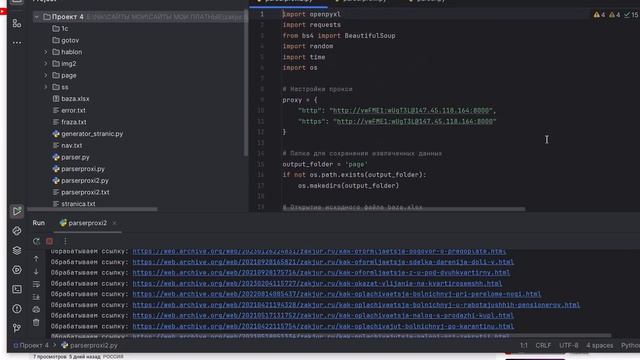640x360 pixels.
Task: Open the 1:1 line and column indicator
Action: pyautogui.click(x=524, y=345)
